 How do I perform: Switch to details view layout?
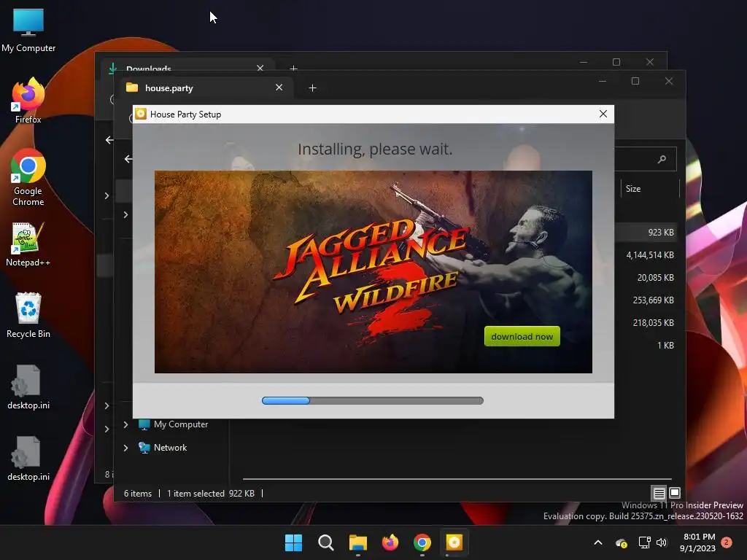(x=659, y=494)
